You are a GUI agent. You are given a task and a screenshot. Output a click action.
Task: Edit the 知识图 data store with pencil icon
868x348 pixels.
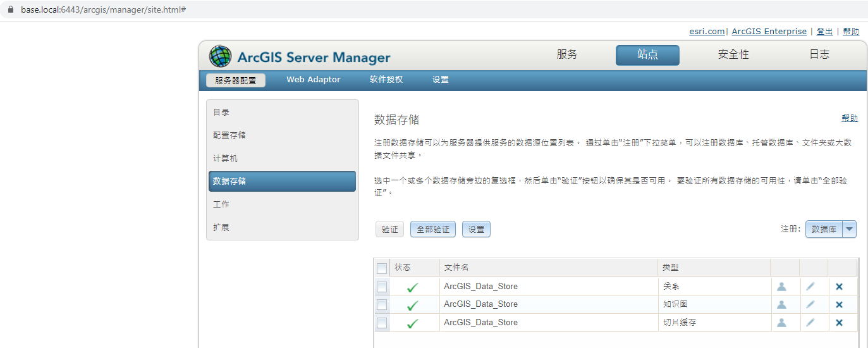pyautogui.click(x=810, y=304)
